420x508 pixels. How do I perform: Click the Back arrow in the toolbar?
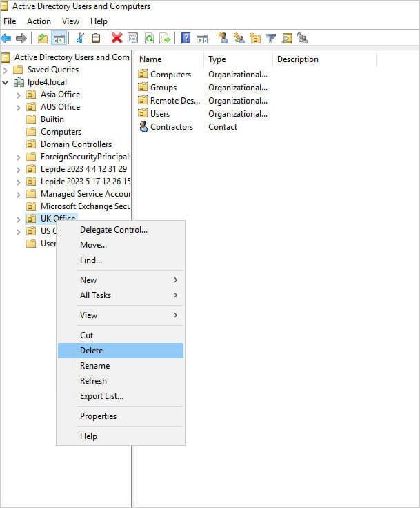click(6, 38)
